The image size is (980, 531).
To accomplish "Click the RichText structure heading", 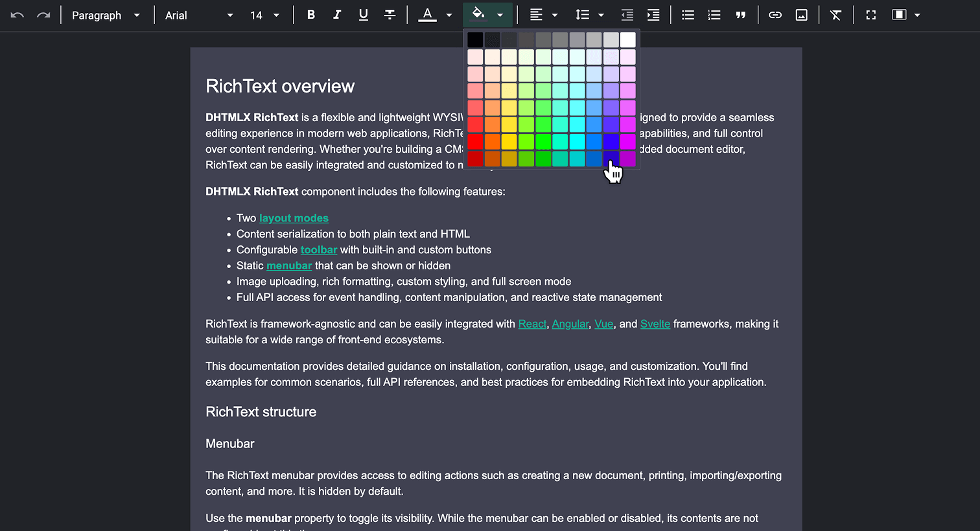I will click(261, 412).
